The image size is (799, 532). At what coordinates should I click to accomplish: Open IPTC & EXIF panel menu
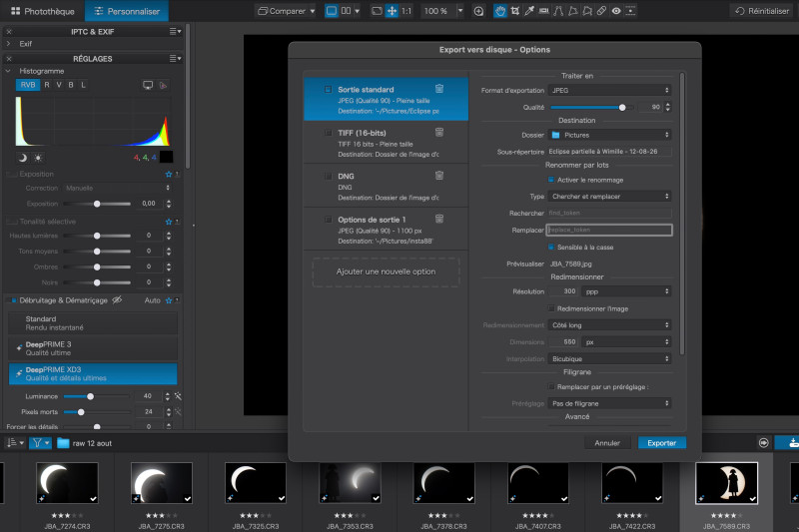[x=176, y=32]
